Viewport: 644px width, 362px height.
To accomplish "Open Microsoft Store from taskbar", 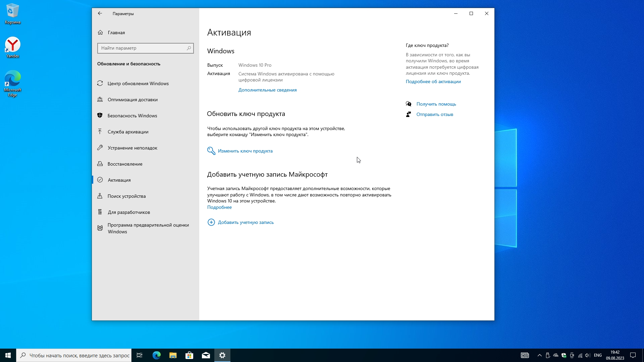I will [x=189, y=355].
